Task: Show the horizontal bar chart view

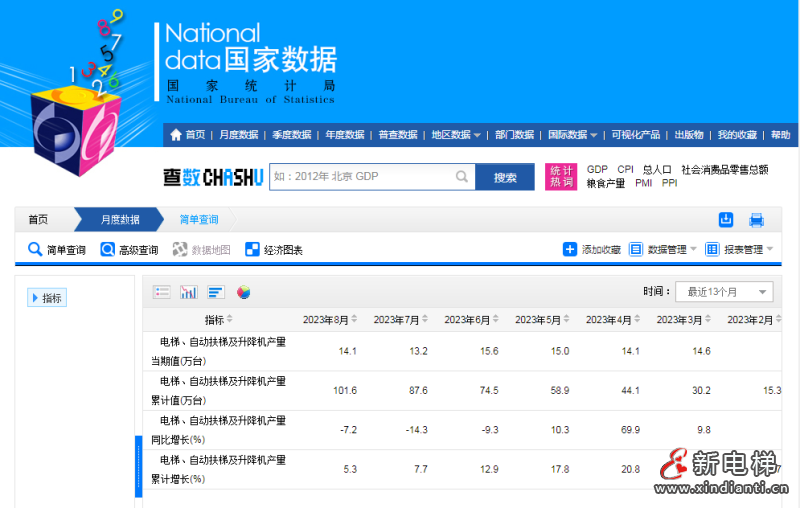Action: pos(216,292)
